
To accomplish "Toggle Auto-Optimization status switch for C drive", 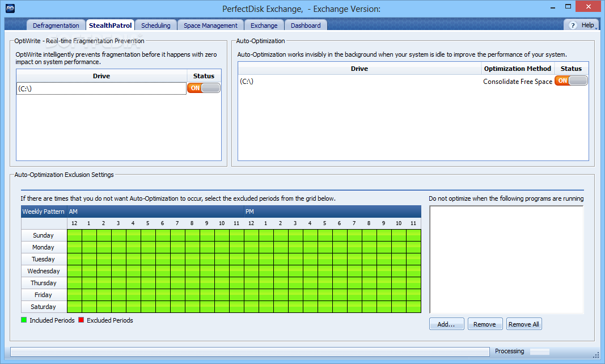I will 571,81.
